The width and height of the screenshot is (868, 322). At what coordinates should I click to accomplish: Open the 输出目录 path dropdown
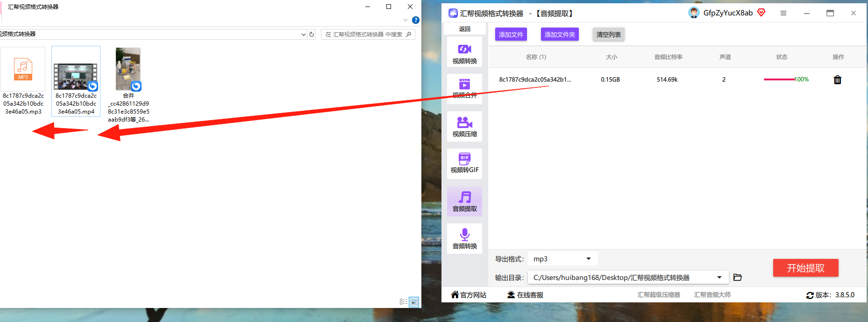point(628,278)
